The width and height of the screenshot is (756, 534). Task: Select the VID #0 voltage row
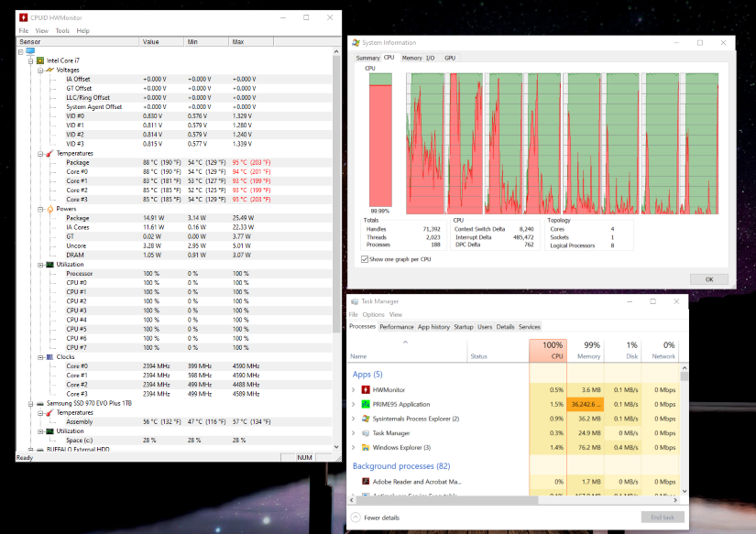pyautogui.click(x=197, y=116)
